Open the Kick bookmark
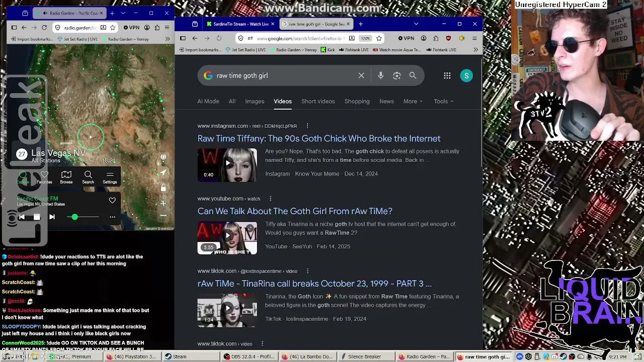This screenshot has width=644, height=362. tap(328, 50)
